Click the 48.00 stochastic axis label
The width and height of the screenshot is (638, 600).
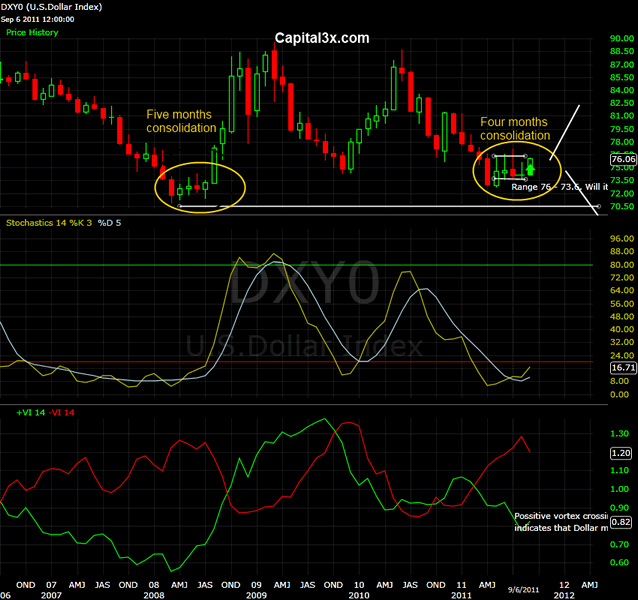coord(622,316)
